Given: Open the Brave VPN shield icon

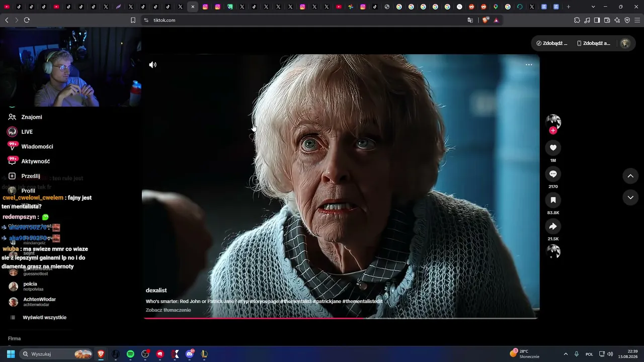Looking at the screenshot, I should coord(627,20).
